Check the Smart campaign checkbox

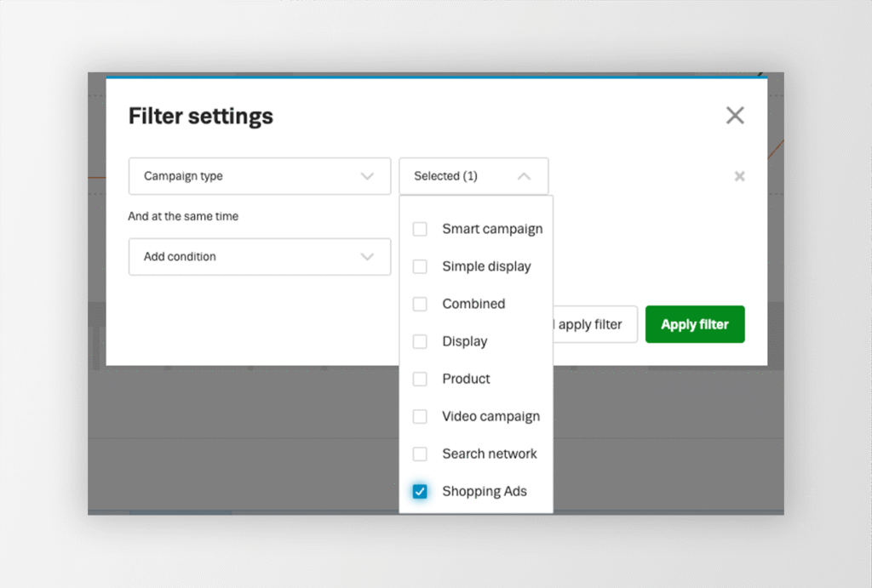(x=420, y=229)
